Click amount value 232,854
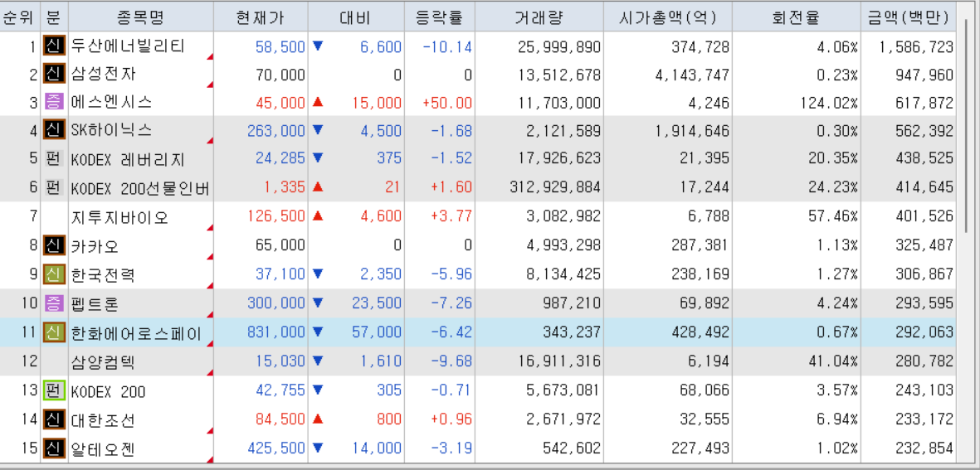The width and height of the screenshot is (980, 470). pyautogui.click(x=924, y=448)
